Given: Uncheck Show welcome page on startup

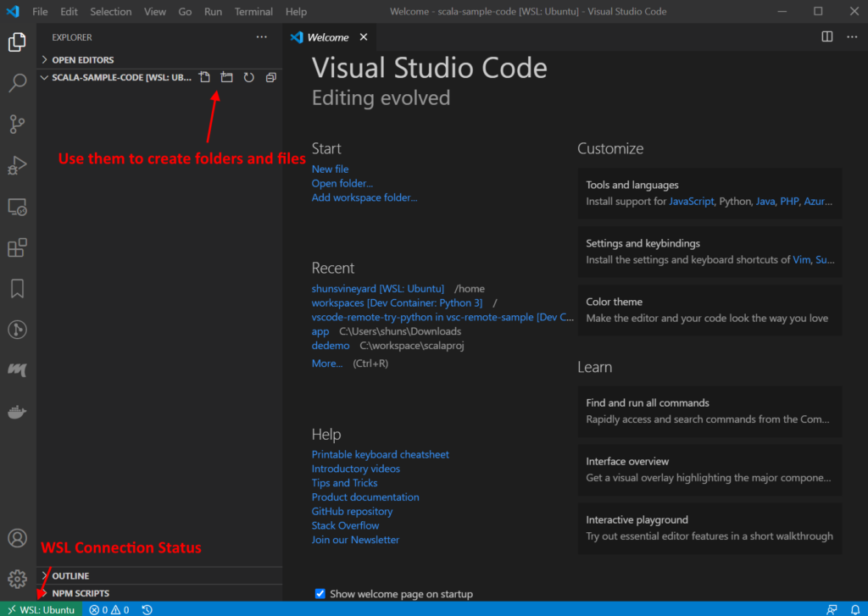Looking at the screenshot, I should click(x=320, y=594).
